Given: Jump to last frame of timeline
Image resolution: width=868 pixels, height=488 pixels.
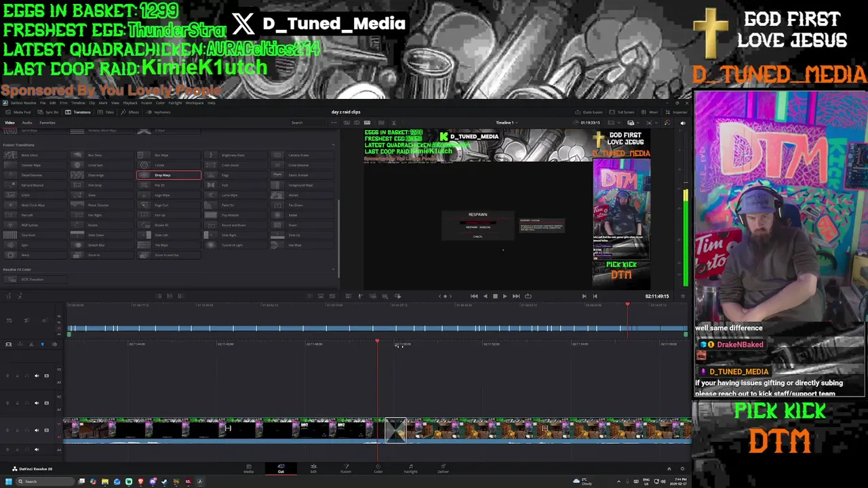Looking at the screenshot, I should [x=516, y=296].
